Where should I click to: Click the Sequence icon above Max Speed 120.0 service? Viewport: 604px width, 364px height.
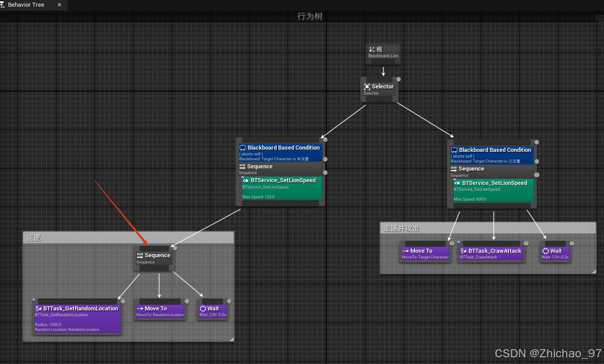(242, 167)
